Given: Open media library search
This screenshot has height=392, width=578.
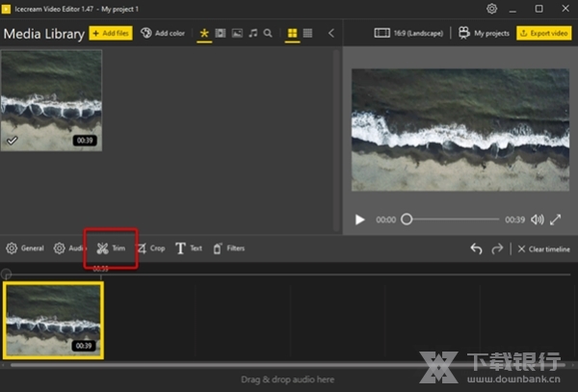Looking at the screenshot, I should click(268, 33).
